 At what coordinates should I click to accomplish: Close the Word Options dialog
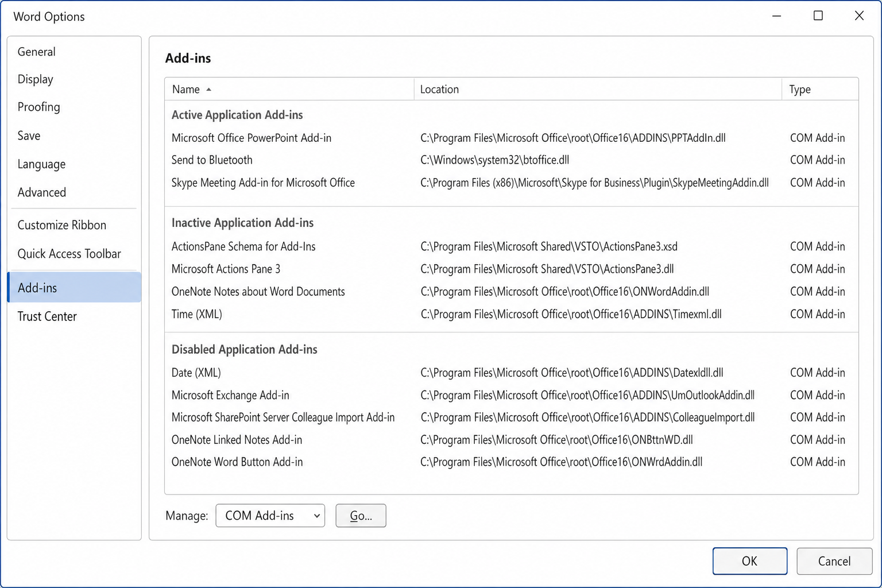pos(859,16)
